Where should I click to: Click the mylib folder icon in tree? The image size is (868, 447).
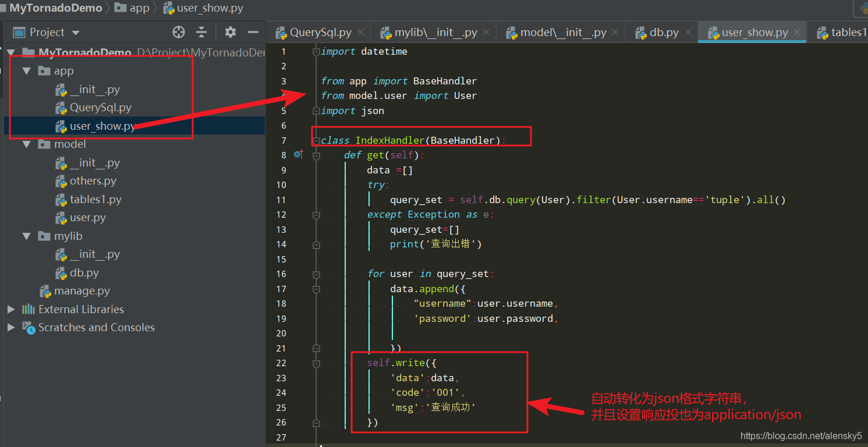(x=44, y=236)
